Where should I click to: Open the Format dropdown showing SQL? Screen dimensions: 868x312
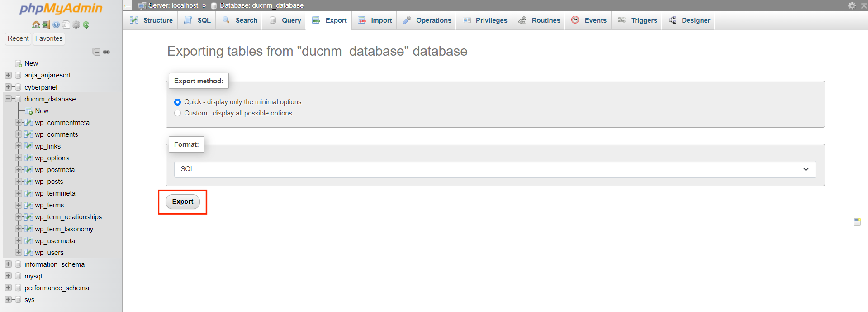(495, 169)
